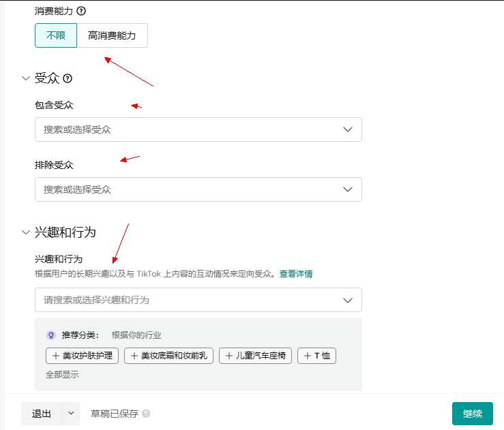Click the 退出 button
The width and height of the screenshot is (504, 430).
[42, 414]
